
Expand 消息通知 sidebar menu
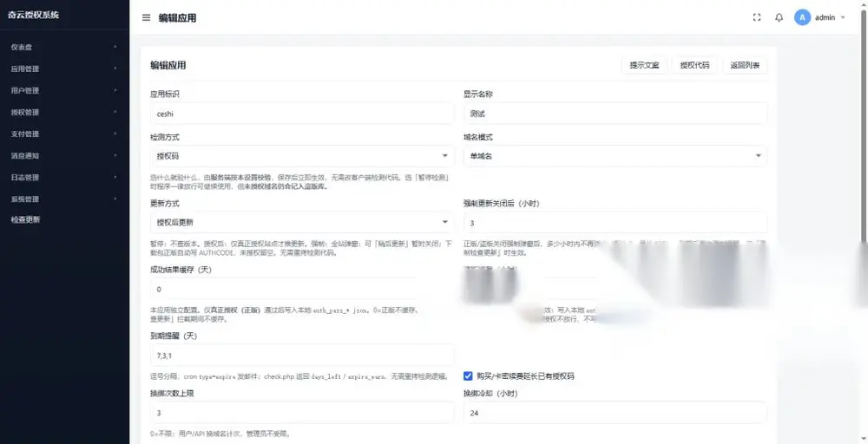click(65, 155)
